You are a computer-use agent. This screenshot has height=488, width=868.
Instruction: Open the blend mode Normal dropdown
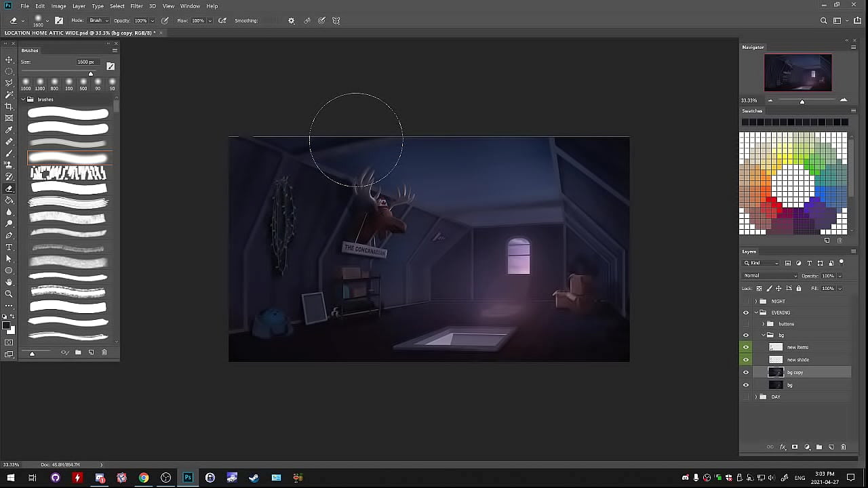tap(770, 276)
